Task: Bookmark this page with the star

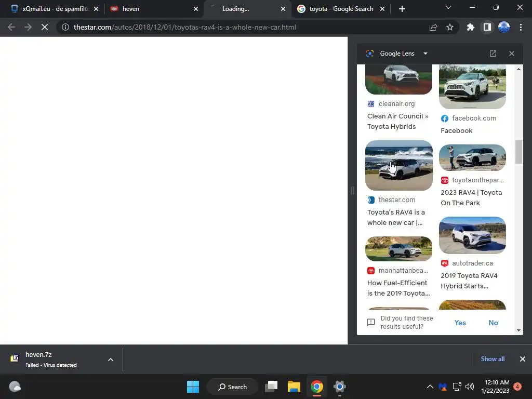Action: point(450,27)
